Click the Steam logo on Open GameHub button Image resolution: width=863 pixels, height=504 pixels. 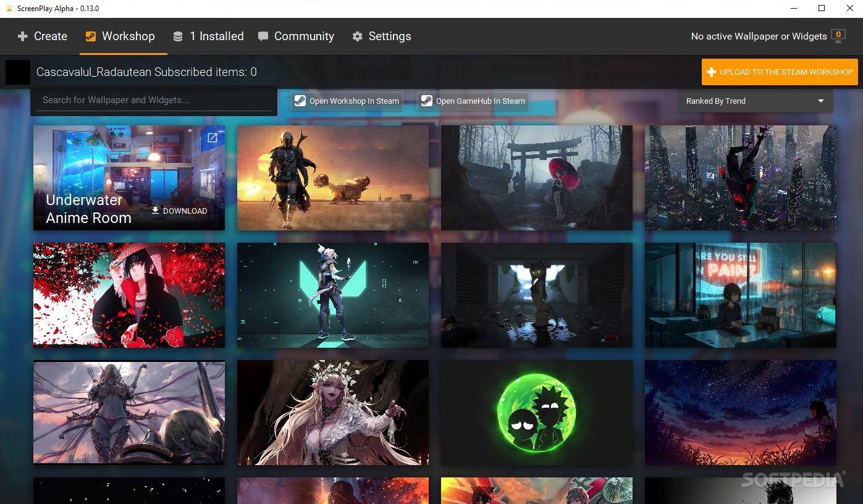click(x=426, y=101)
